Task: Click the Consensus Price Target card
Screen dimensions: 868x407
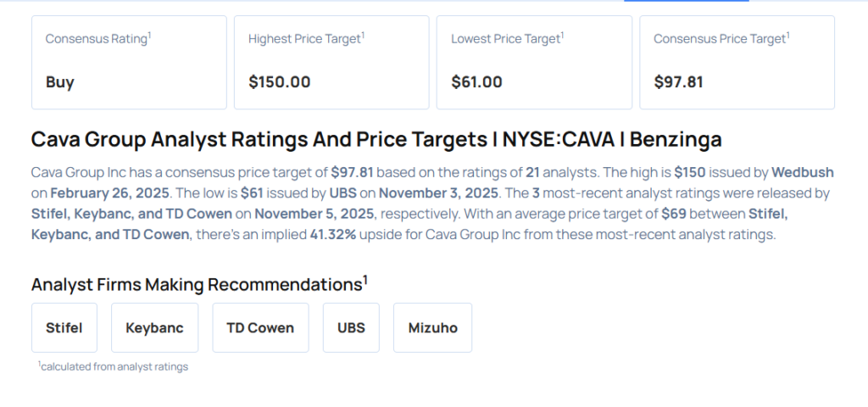Action: [737, 62]
